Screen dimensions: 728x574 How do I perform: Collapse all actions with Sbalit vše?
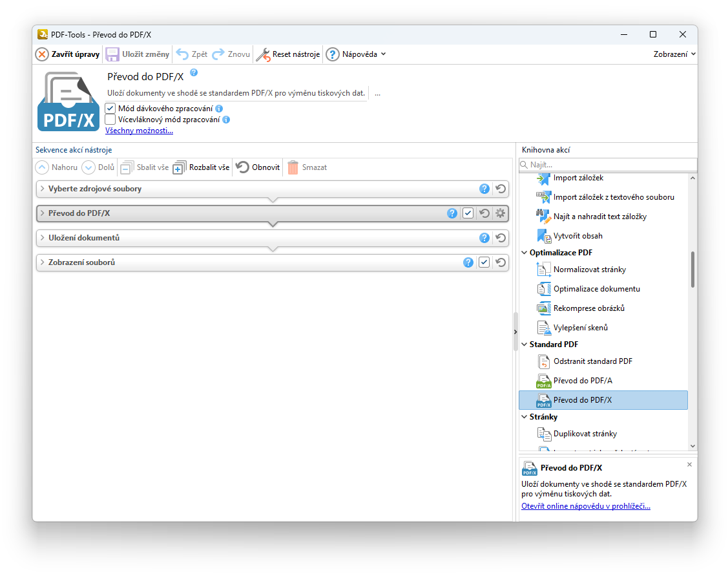point(145,167)
